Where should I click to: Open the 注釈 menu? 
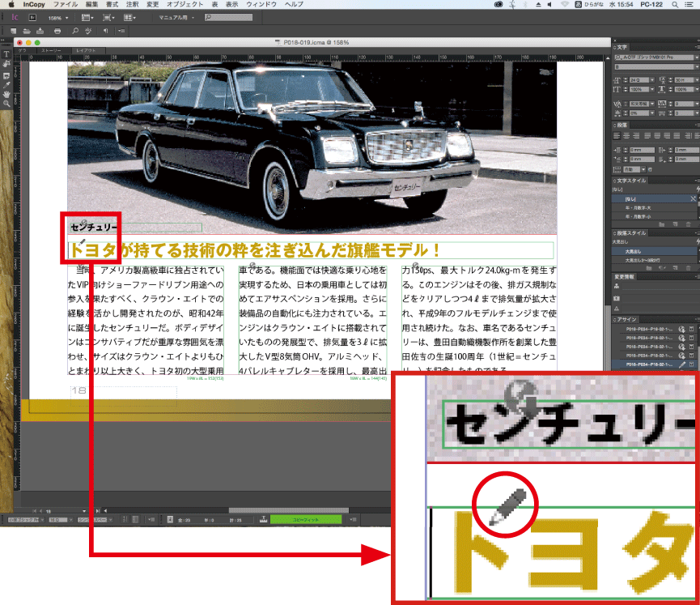(132, 4)
